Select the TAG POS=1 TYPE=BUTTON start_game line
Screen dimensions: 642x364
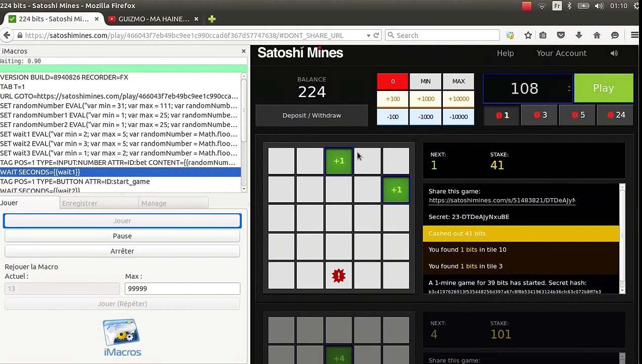[x=120, y=181]
